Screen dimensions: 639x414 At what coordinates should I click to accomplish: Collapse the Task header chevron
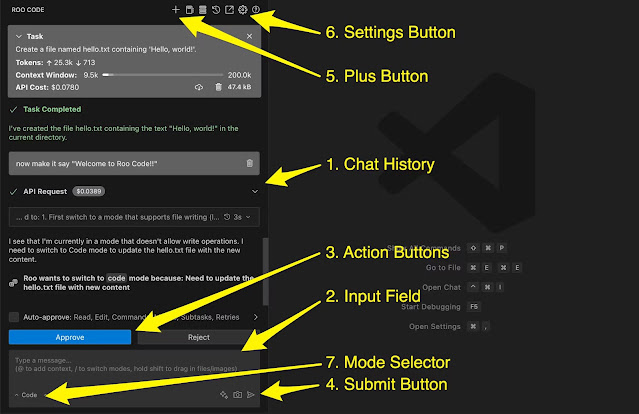[18, 36]
